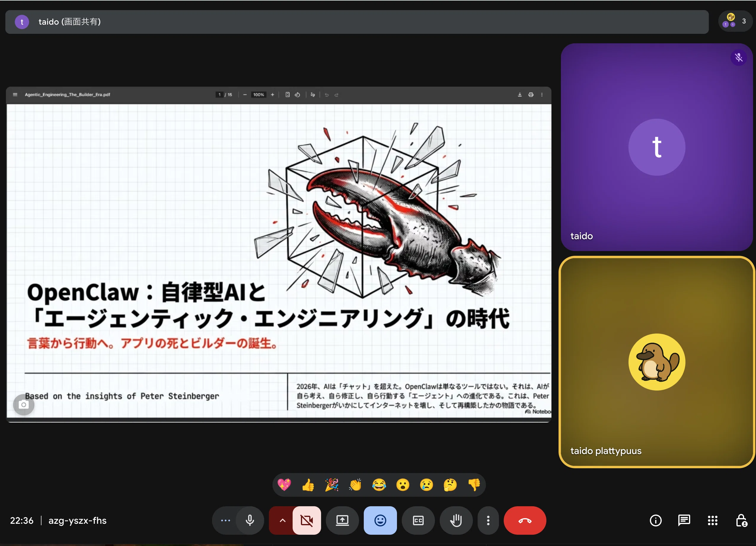
Task: Send the sparkling heart reaction
Action: pos(284,485)
